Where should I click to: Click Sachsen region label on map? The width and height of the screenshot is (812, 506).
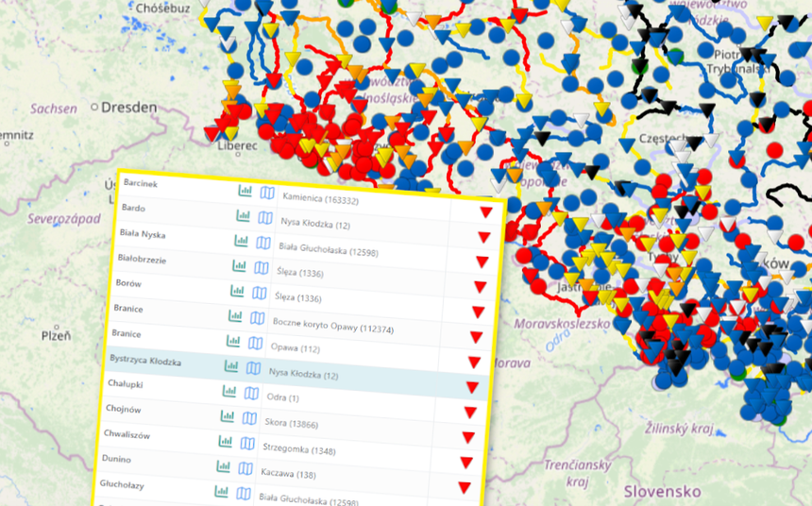[53, 109]
